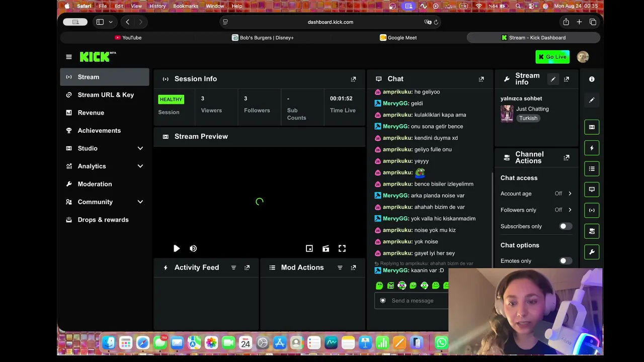Image resolution: width=644 pixels, height=362 pixels.
Task: Switch to Bob's Burgers Disney+ tab
Action: click(x=263, y=38)
